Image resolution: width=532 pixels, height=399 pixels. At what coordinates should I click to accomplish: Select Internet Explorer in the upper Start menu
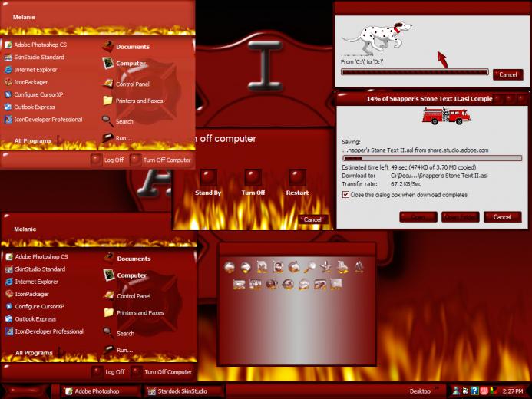point(31,70)
